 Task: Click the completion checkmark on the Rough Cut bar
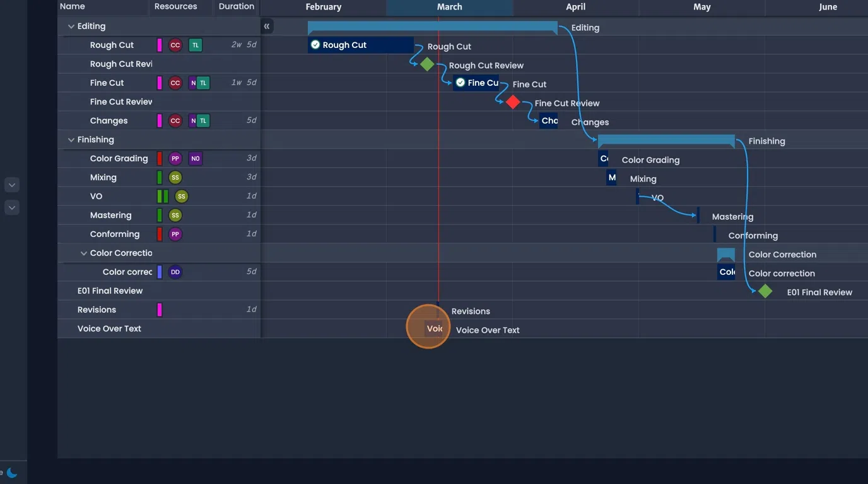315,45
